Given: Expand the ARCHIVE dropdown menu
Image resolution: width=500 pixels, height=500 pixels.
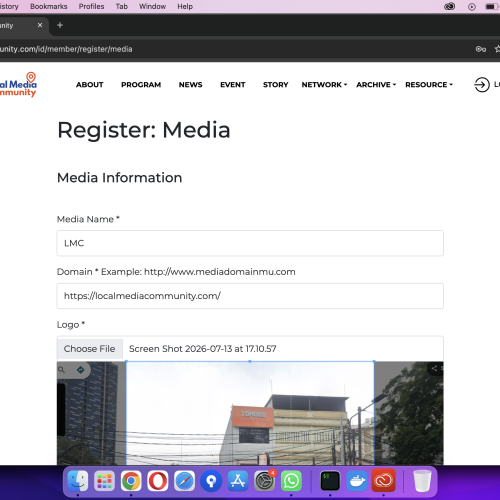Looking at the screenshot, I should 376,85.
